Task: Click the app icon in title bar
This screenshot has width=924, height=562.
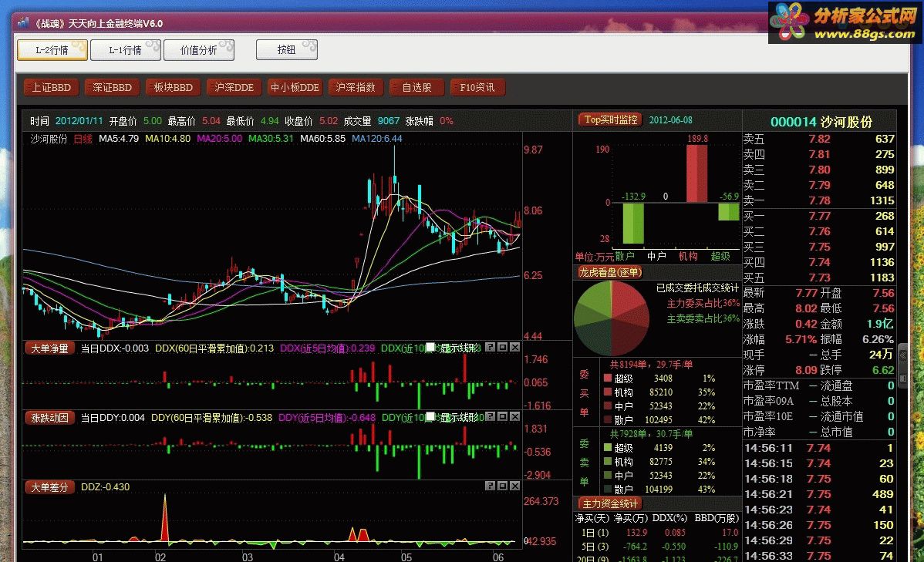Action: click(23, 23)
